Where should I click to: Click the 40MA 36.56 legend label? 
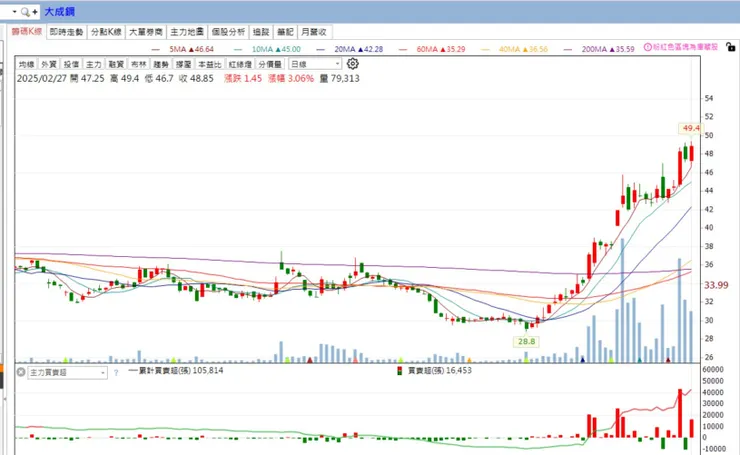pyautogui.click(x=523, y=49)
